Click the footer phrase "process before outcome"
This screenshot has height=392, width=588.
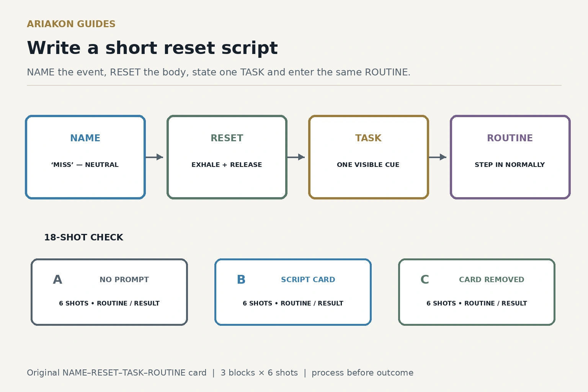[x=363, y=373]
